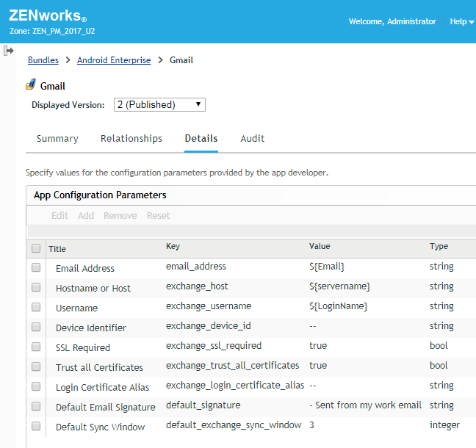Click the Default Email Signature title cell

pyautogui.click(x=105, y=408)
